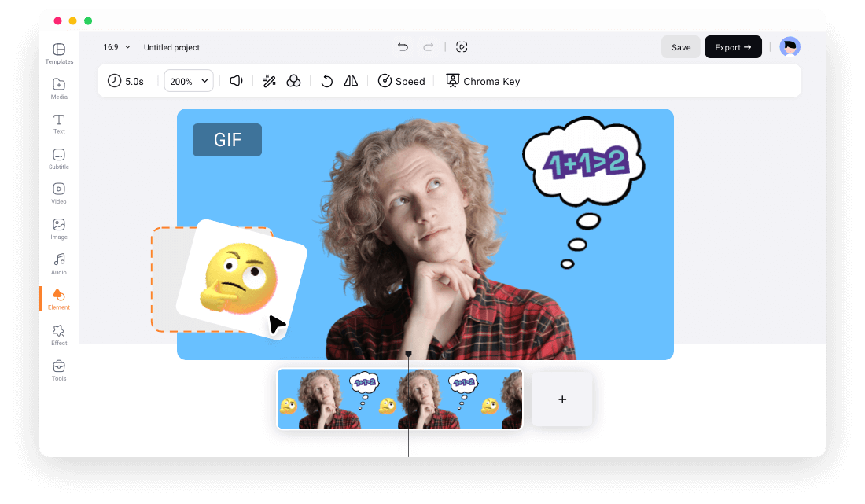Image resolution: width=865 pixels, height=504 pixels.
Task: Set clip duration showing 5.0s
Action: pos(126,81)
